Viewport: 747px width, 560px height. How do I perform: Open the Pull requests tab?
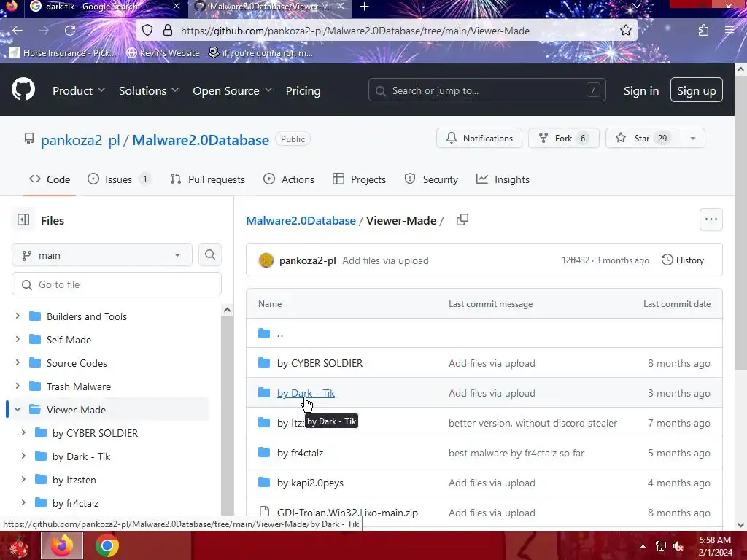(207, 179)
